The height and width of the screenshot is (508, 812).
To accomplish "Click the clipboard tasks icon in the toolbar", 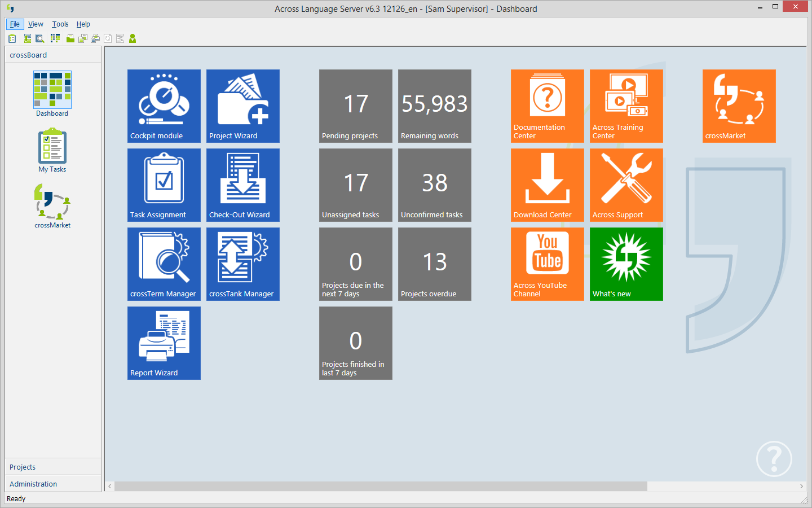I will [12, 38].
